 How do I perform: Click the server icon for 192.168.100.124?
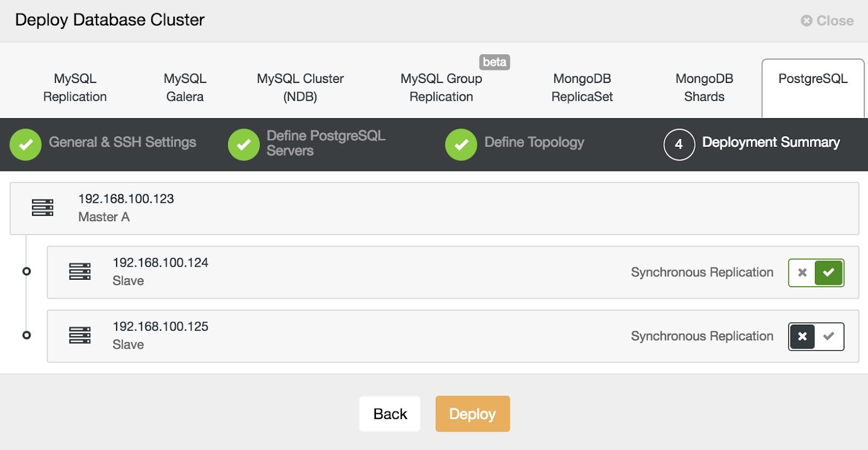[x=80, y=272]
